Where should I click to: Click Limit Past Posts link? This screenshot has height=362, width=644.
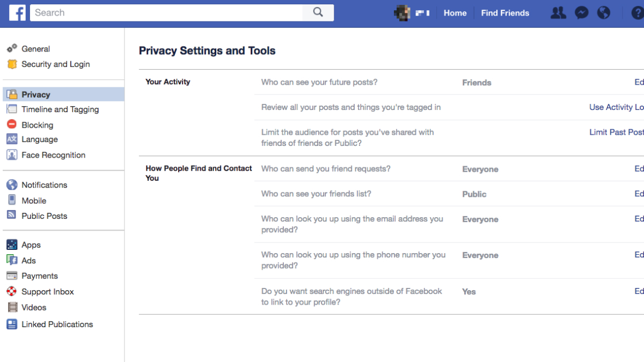pyautogui.click(x=616, y=132)
